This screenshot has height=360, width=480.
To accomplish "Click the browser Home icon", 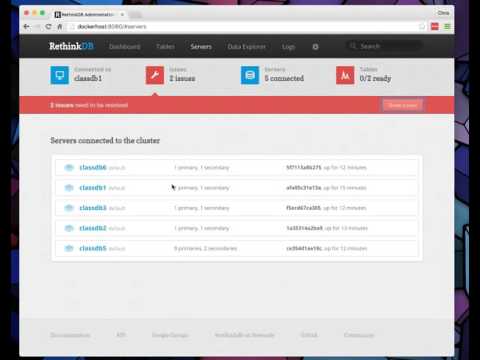I will [60, 27].
